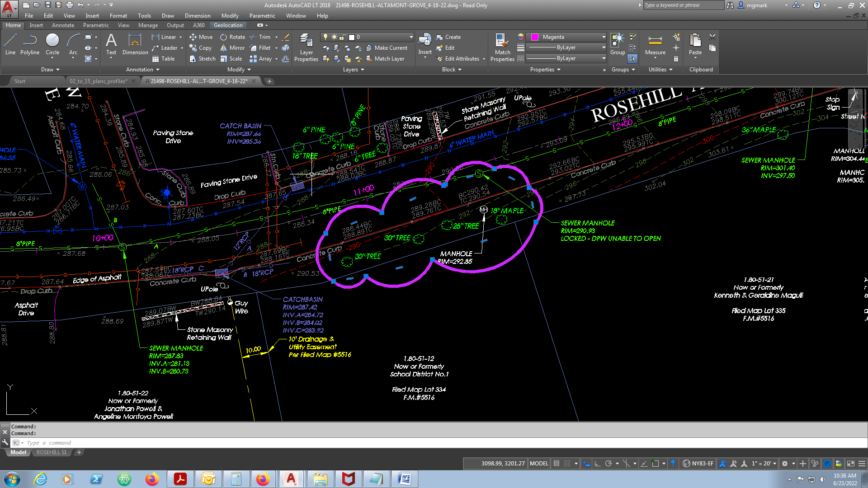Open the color wheel in Properties panel
868x488 pixels.
coord(521,38)
